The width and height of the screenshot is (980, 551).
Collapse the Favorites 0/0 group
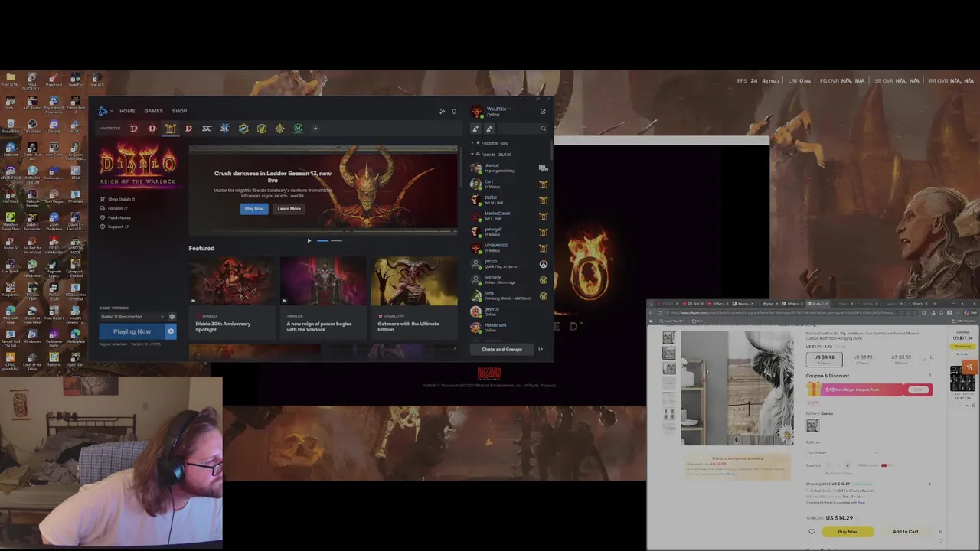point(472,143)
